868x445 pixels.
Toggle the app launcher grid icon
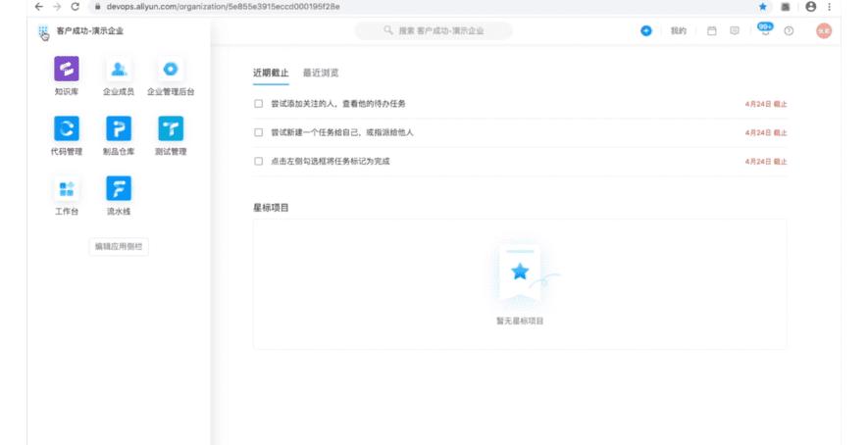click(43, 31)
